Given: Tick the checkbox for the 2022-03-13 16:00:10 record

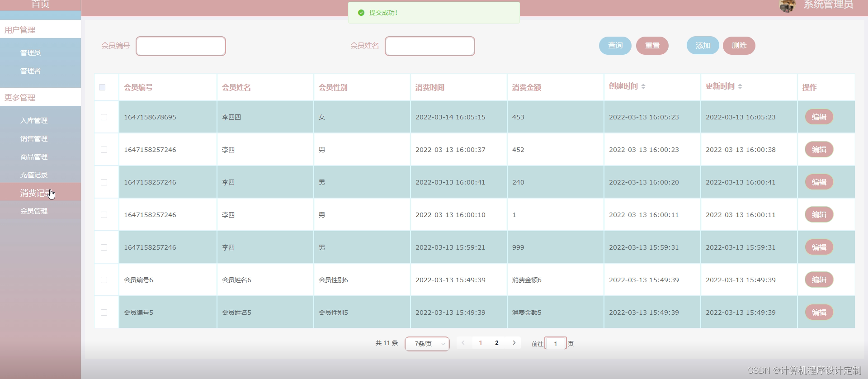Looking at the screenshot, I should (104, 215).
